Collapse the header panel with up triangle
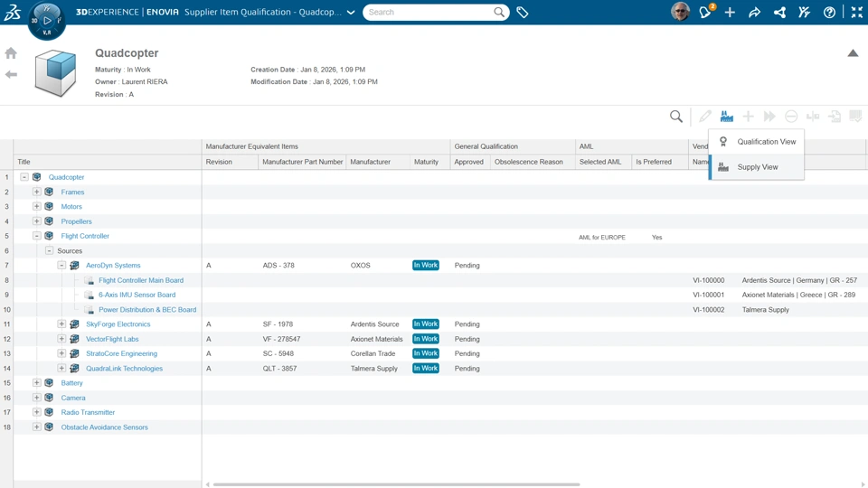 (x=853, y=53)
